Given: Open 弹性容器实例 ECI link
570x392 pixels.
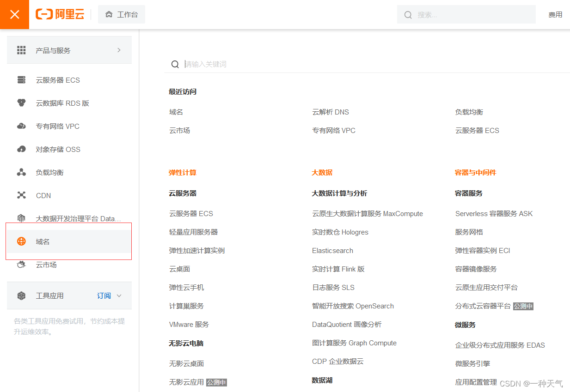Looking at the screenshot, I should click(483, 250).
